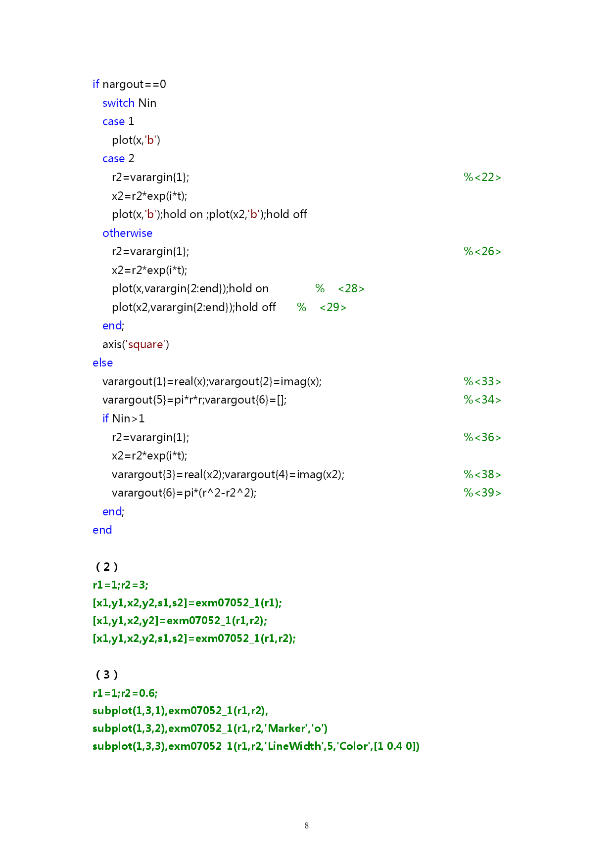614x868 pixels.
Task: Click the comment marker %<38>
Action: [482, 475]
